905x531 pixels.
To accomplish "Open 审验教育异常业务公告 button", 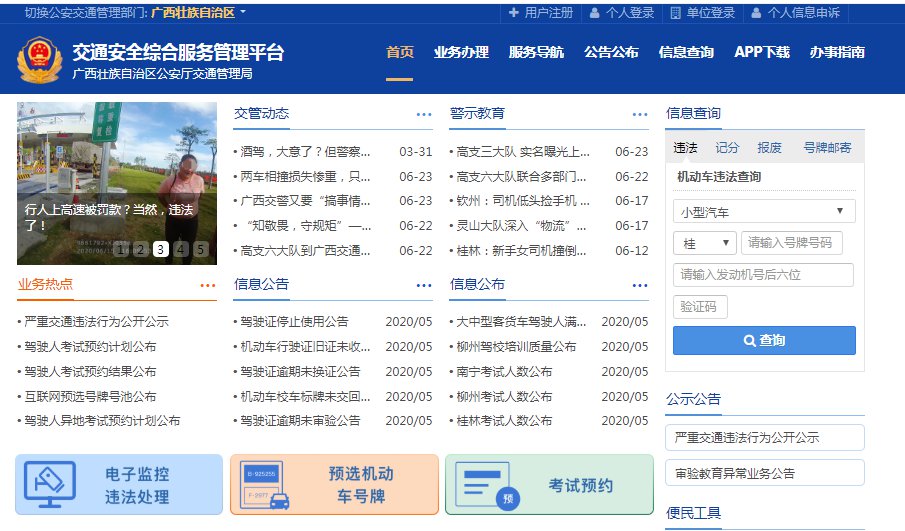I will click(764, 473).
